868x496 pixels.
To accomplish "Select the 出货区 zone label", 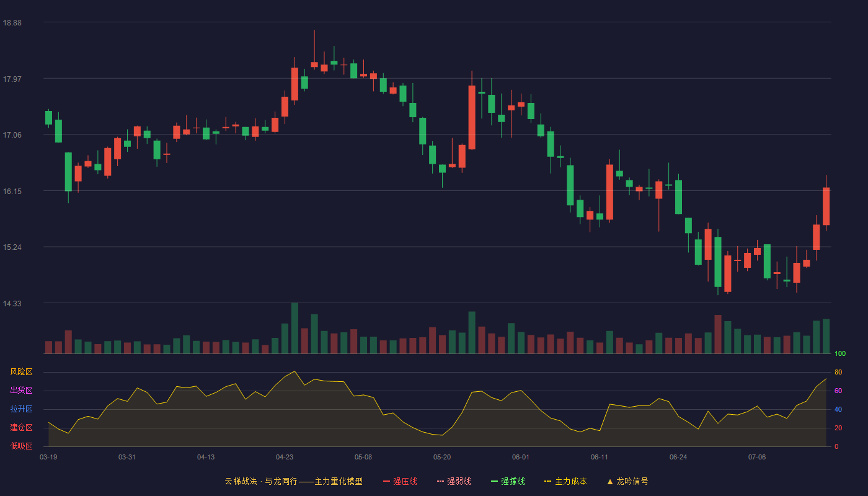I will [21, 391].
